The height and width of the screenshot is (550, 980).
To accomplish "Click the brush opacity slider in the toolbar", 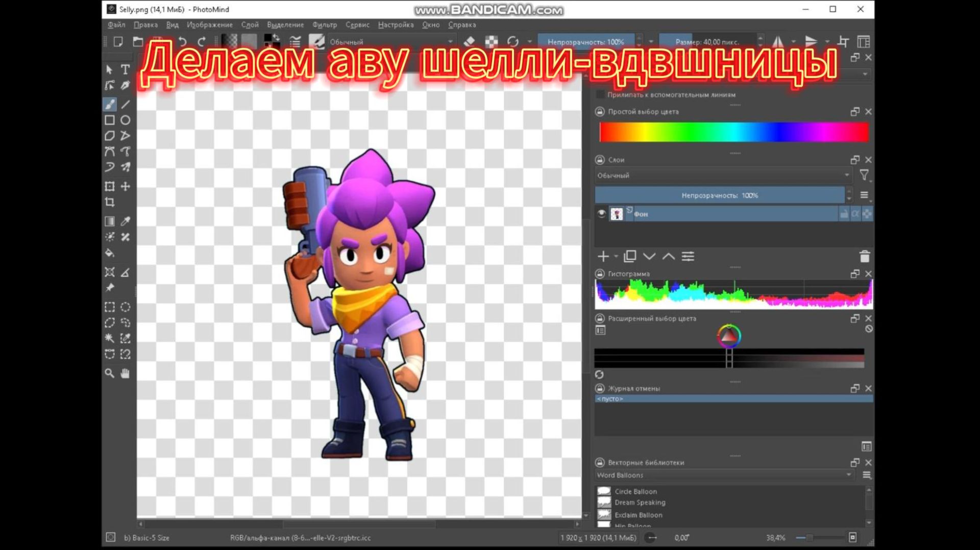I will click(586, 42).
